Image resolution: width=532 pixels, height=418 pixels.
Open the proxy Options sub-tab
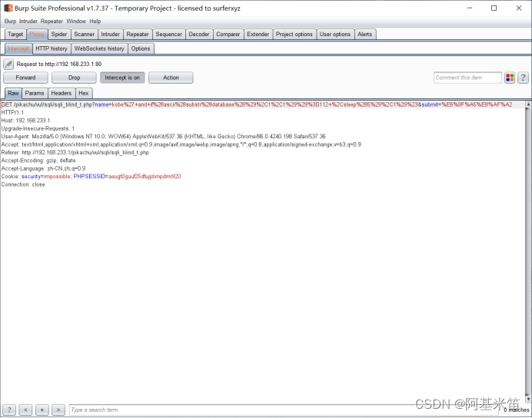141,49
